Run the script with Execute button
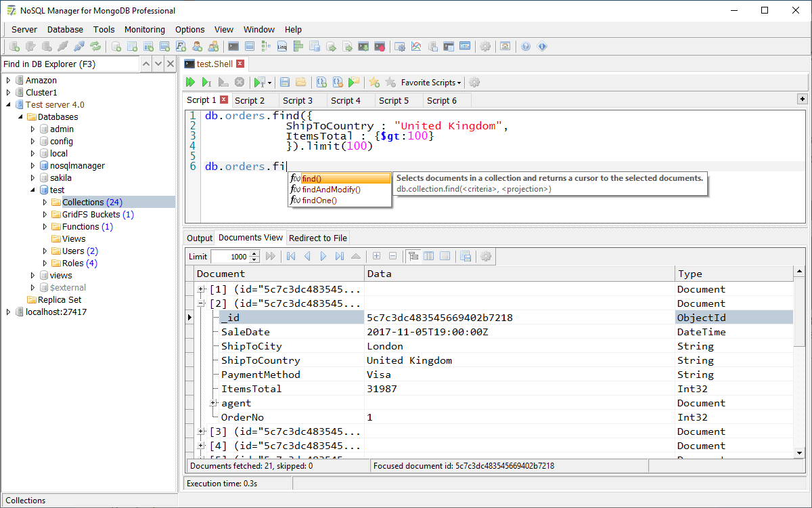This screenshot has height=508, width=812. point(191,81)
